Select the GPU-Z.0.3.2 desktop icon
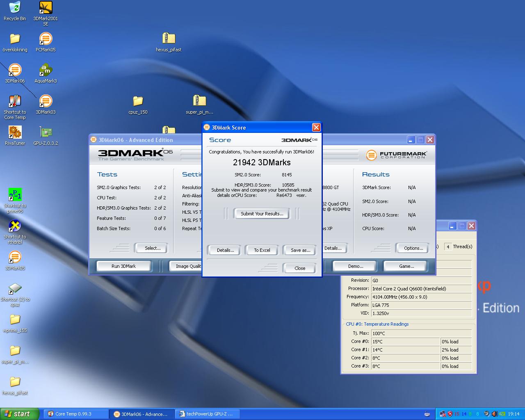This screenshot has width=525, height=420. [46, 136]
